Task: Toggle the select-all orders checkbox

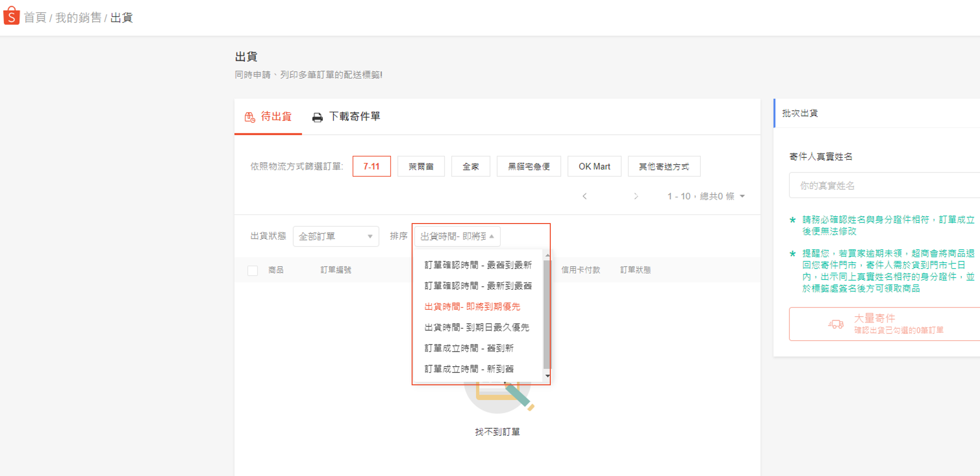Action: [x=253, y=270]
